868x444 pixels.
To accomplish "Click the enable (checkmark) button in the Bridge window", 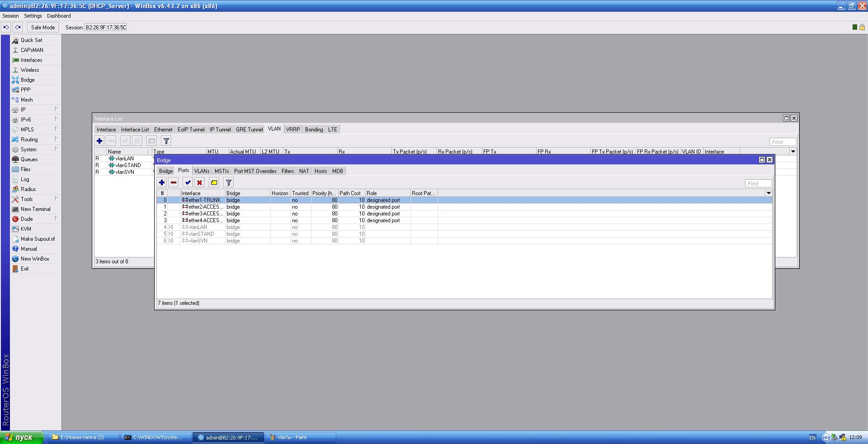I will pyautogui.click(x=188, y=182).
